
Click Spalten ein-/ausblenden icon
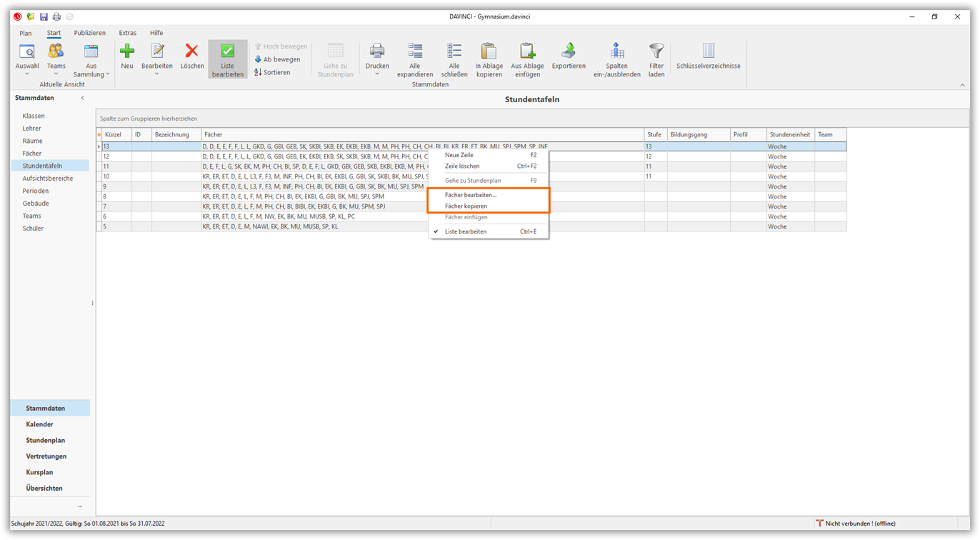point(616,51)
